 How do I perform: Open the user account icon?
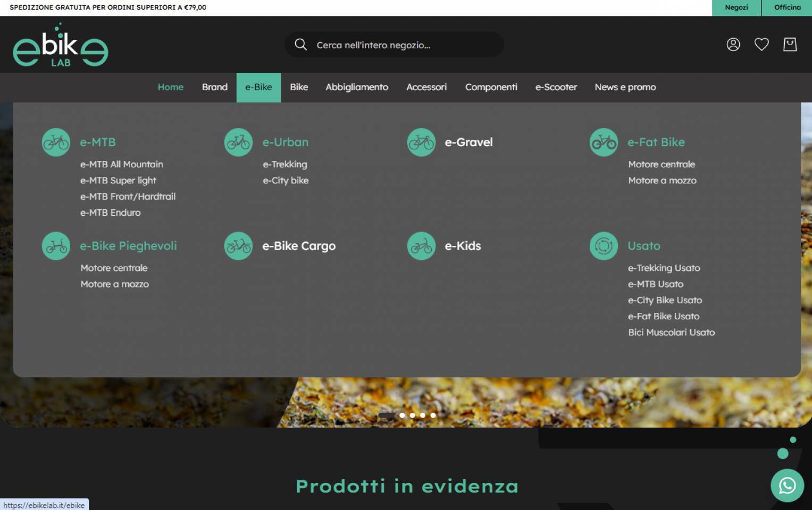733,45
